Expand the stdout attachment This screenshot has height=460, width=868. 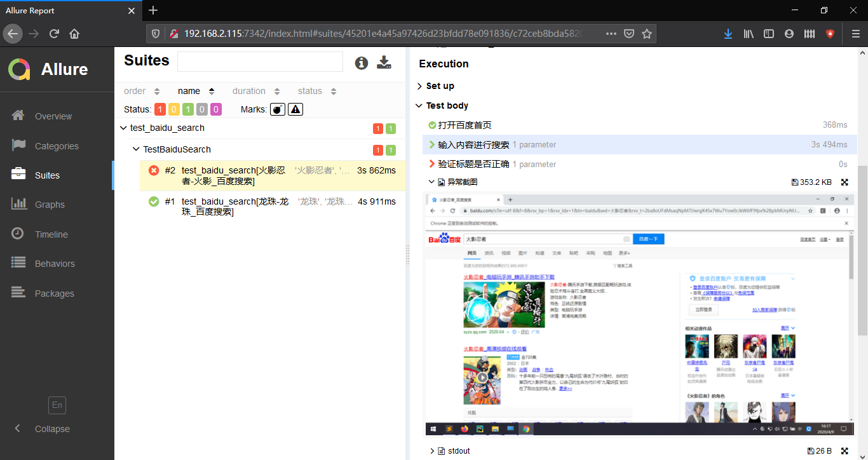458,451
